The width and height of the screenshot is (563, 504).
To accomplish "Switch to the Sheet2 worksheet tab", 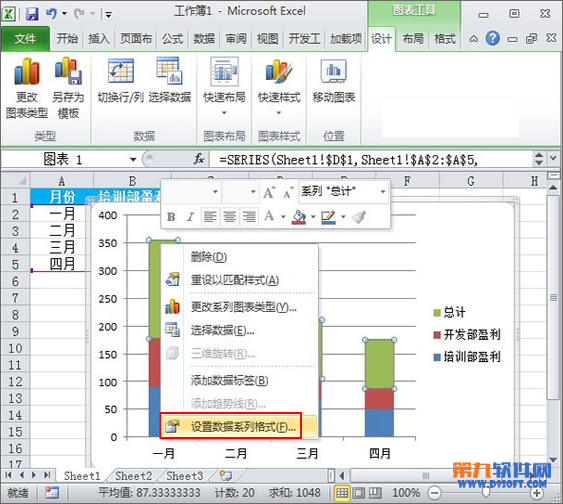I will [134, 476].
